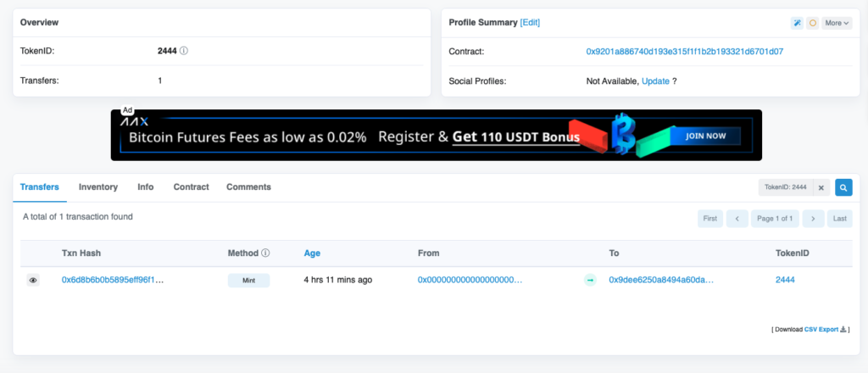Click the green arrow icon between From and To
This screenshot has width=868, height=373.
click(590, 281)
